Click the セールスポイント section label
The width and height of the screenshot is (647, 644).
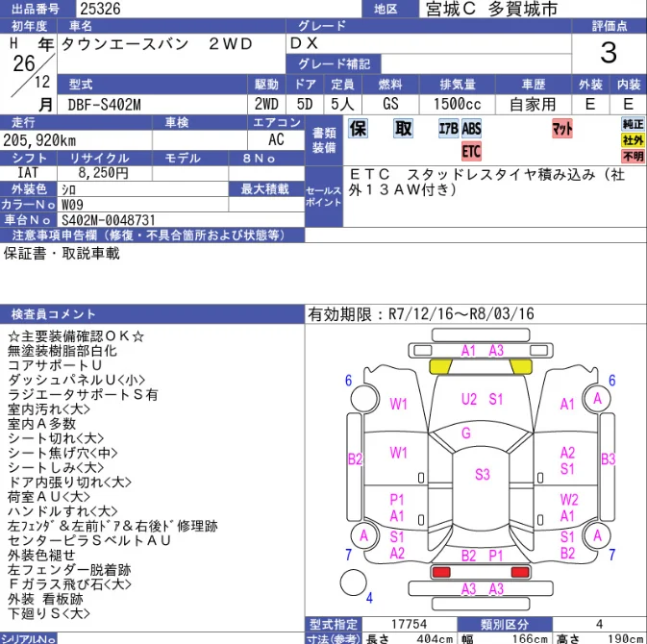(323, 198)
